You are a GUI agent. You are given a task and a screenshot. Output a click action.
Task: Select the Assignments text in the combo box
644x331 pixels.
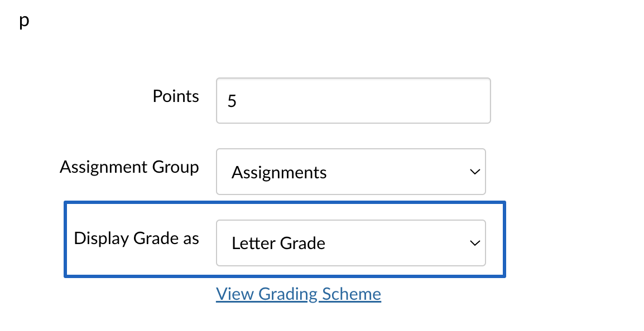279,172
